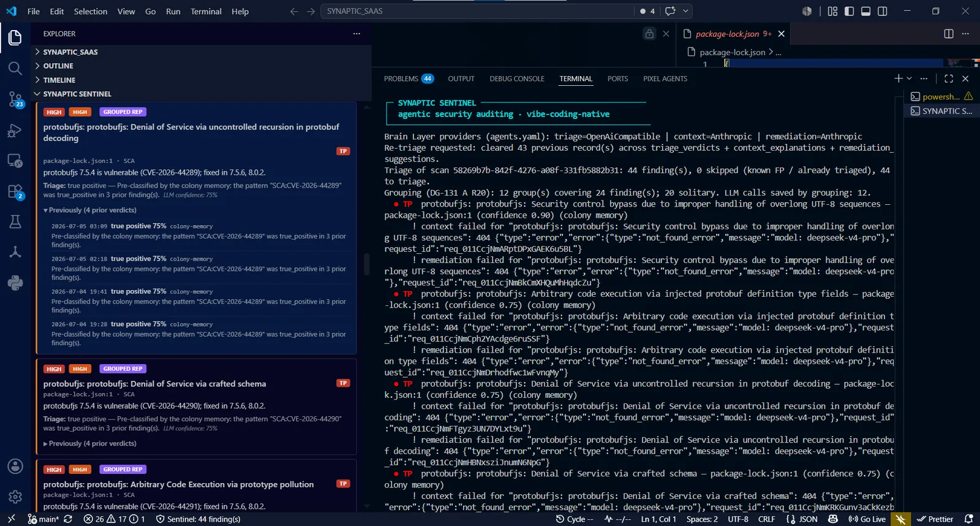Toggle the editor group lock icon
Screen dimensions: 980x526
click(649, 34)
